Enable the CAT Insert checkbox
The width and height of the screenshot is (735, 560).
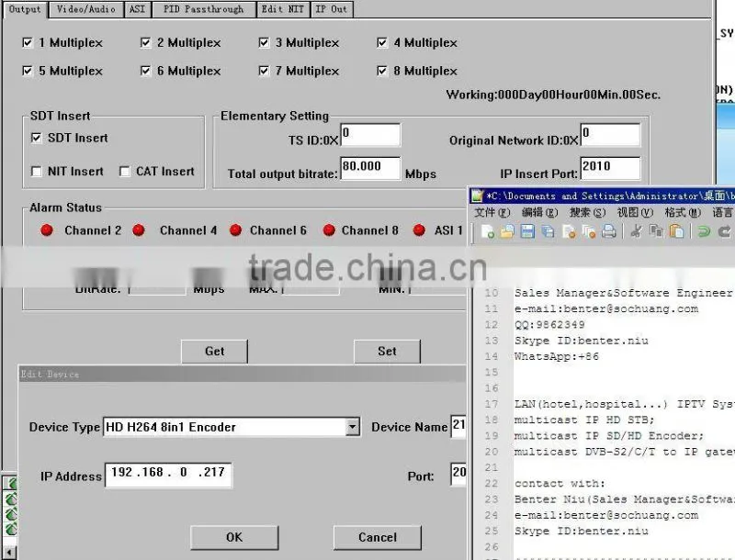pos(125,172)
